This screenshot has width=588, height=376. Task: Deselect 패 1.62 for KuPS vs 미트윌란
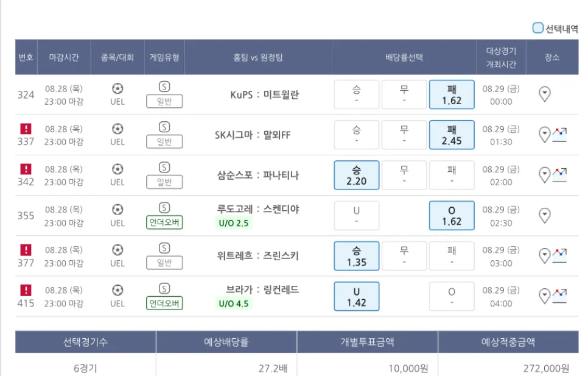(452, 94)
